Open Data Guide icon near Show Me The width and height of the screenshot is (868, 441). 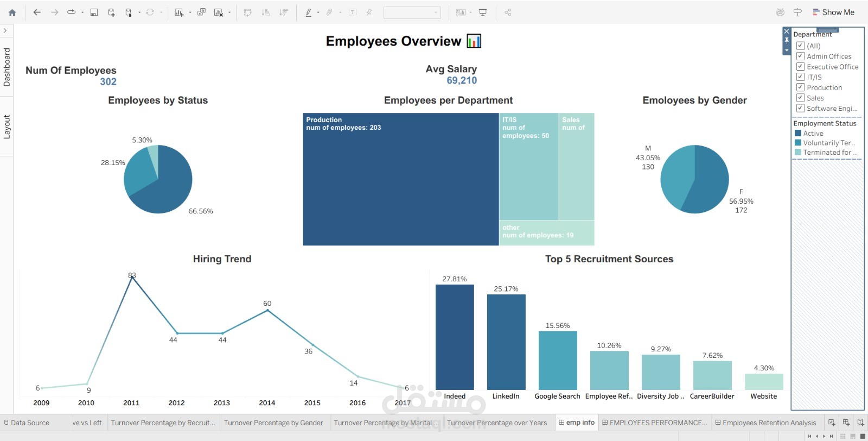click(780, 12)
